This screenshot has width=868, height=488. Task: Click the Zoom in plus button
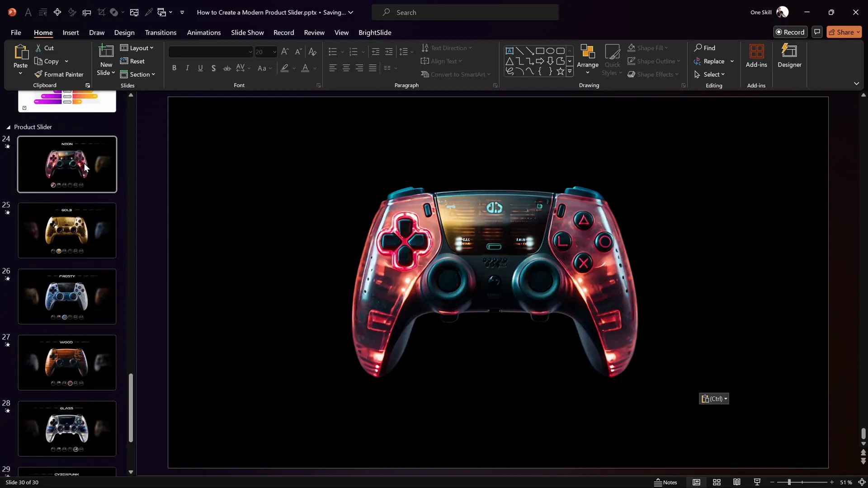(832, 482)
